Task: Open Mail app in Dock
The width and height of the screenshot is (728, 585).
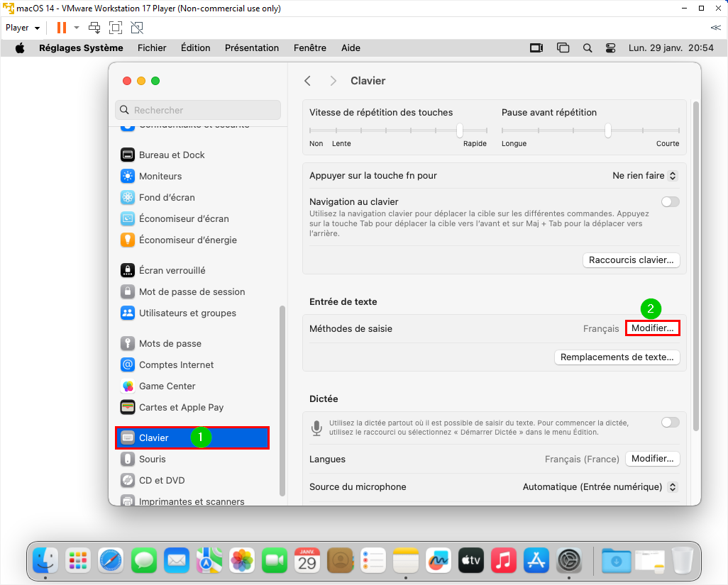Action: coord(177,560)
